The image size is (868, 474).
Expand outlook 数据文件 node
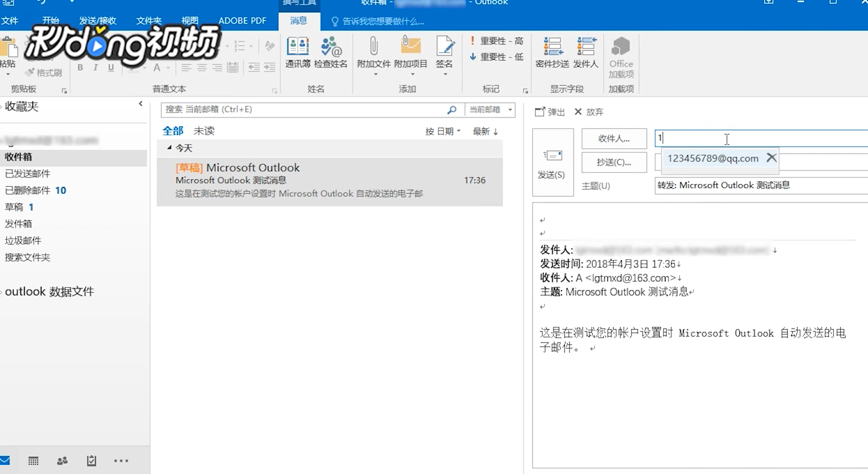click(2, 292)
